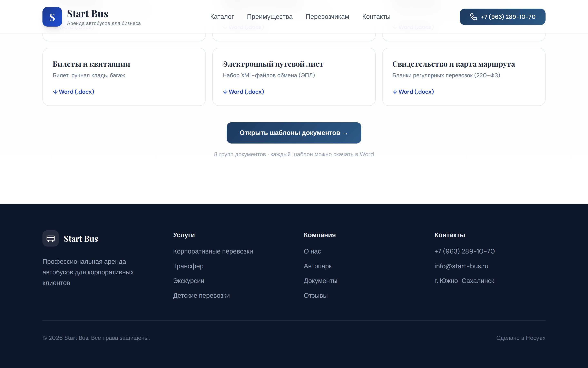Click Набор XML-файлов обмена (ЭПЛ) description
Image resolution: width=588 pixels, height=368 pixels.
click(268, 75)
